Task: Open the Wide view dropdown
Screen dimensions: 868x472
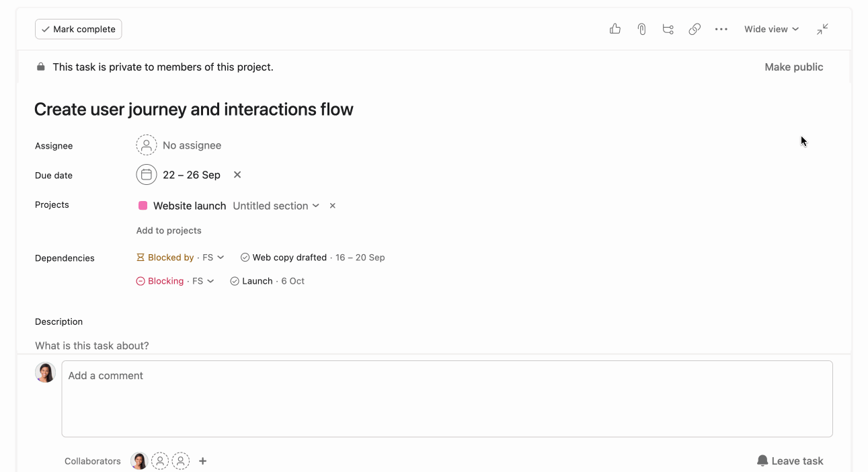Action: [x=771, y=29]
